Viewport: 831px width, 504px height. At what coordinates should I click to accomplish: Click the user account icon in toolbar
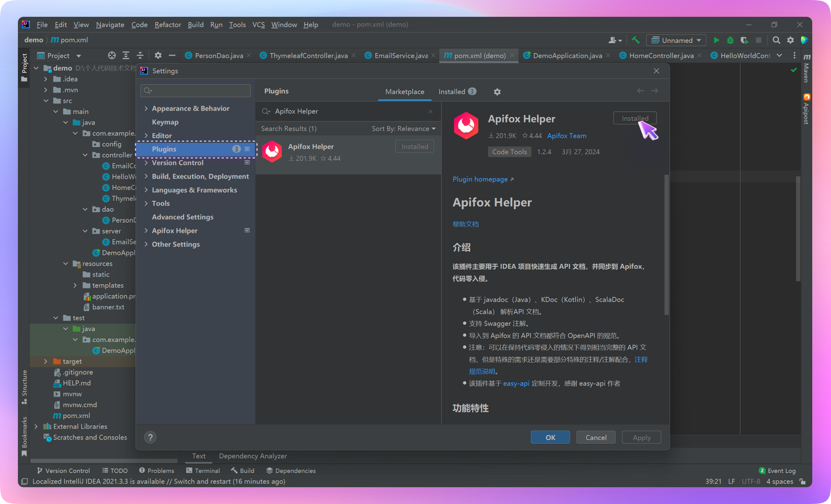pos(615,40)
